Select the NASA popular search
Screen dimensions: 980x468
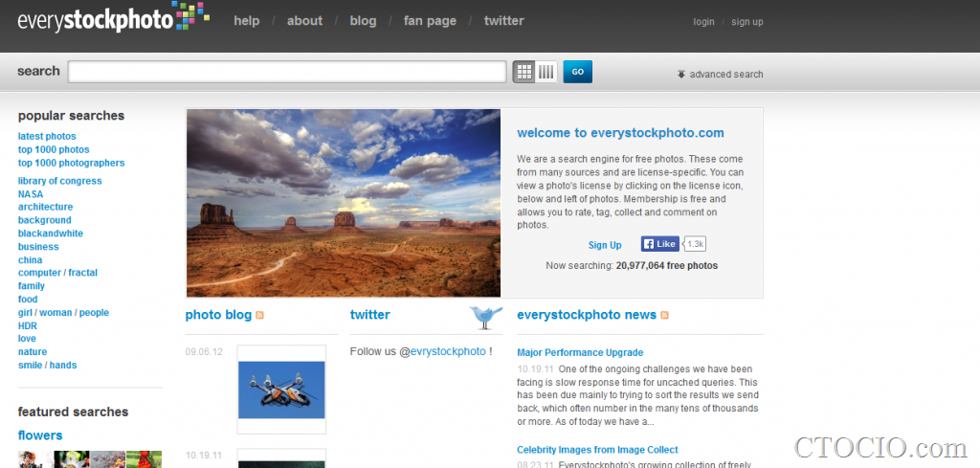point(31,194)
